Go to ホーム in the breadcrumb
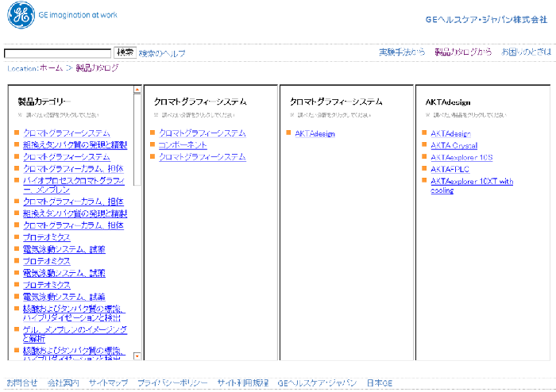Screen dimensions: 556x392 [x=52, y=68]
